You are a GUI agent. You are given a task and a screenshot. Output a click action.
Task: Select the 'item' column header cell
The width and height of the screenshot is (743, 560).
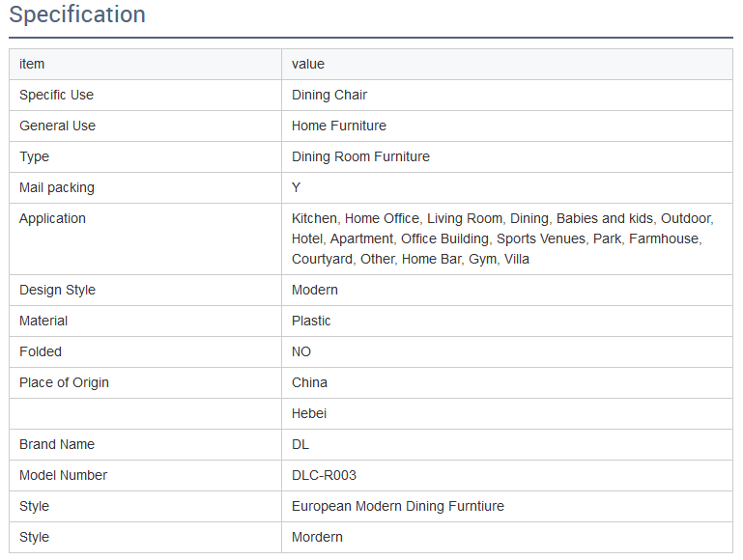coord(145,65)
